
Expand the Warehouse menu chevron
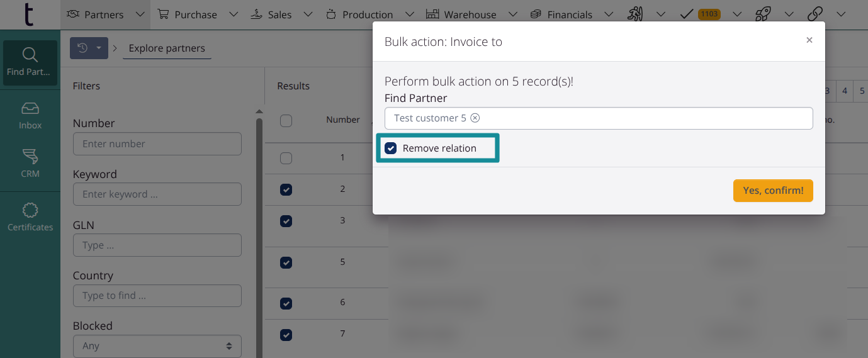pyautogui.click(x=512, y=14)
